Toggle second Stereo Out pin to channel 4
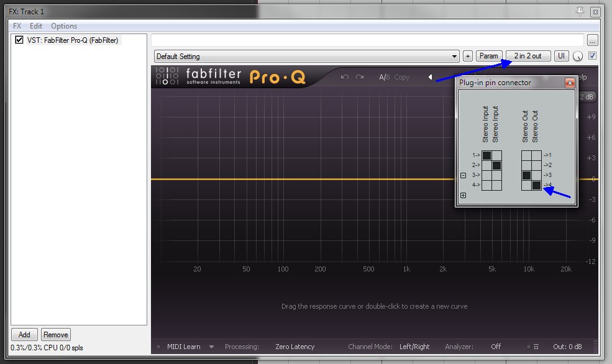 pos(537,185)
